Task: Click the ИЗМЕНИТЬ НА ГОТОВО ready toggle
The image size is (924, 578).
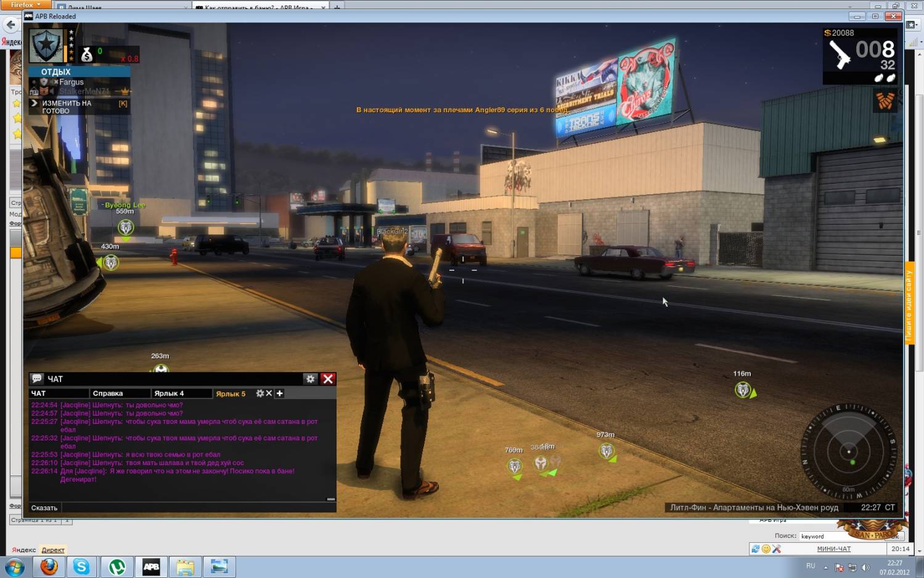Action: (79, 107)
